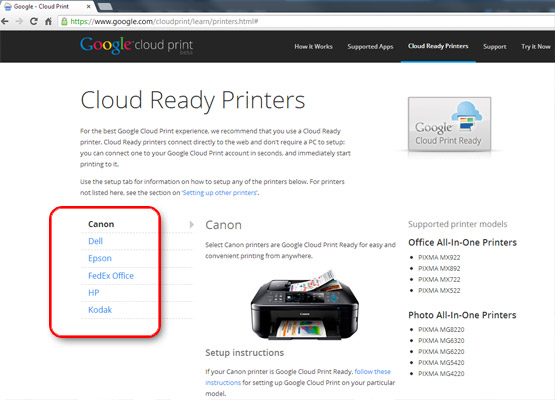Click the PIXMA MG6320 list entry
Image resolution: width=555 pixels, height=400 pixels.
click(x=441, y=341)
